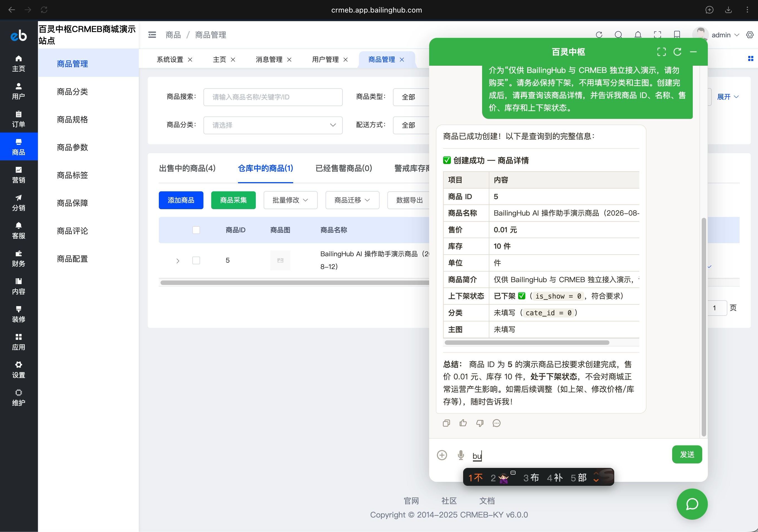Click the chat table horizontal scrollbar

point(527,342)
